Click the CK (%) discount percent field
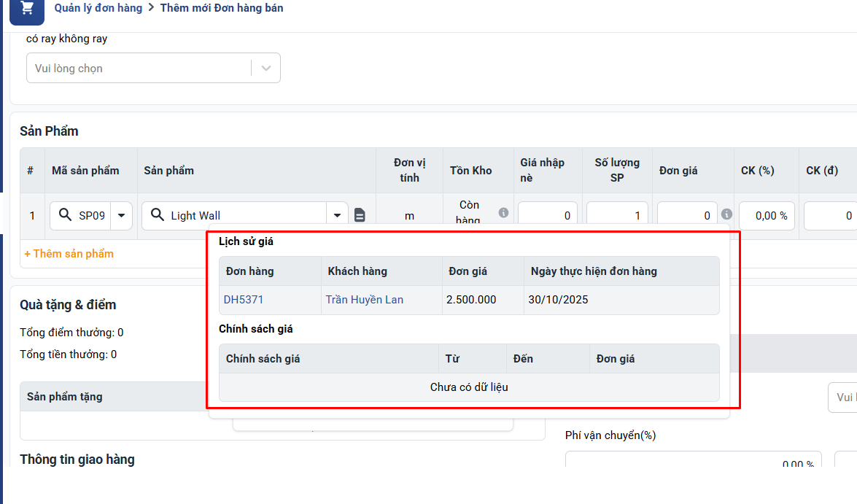 pos(766,215)
